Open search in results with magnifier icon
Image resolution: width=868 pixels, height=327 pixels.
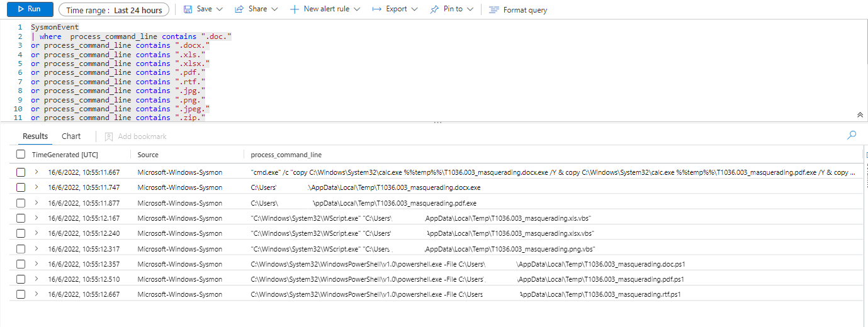[852, 135]
